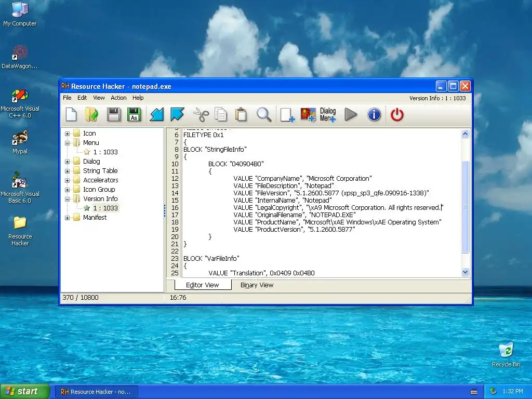This screenshot has width=532, height=399.
Task: Switch to the Editor View tab
Action: (x=203, y=285)
